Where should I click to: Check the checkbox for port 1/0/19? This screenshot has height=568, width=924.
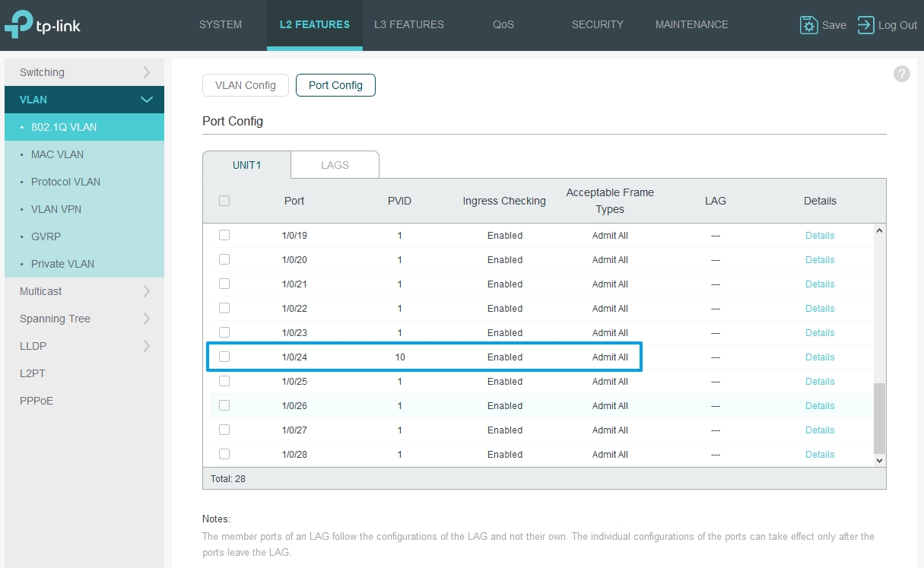pyautogui.click(x=224, y=234)
